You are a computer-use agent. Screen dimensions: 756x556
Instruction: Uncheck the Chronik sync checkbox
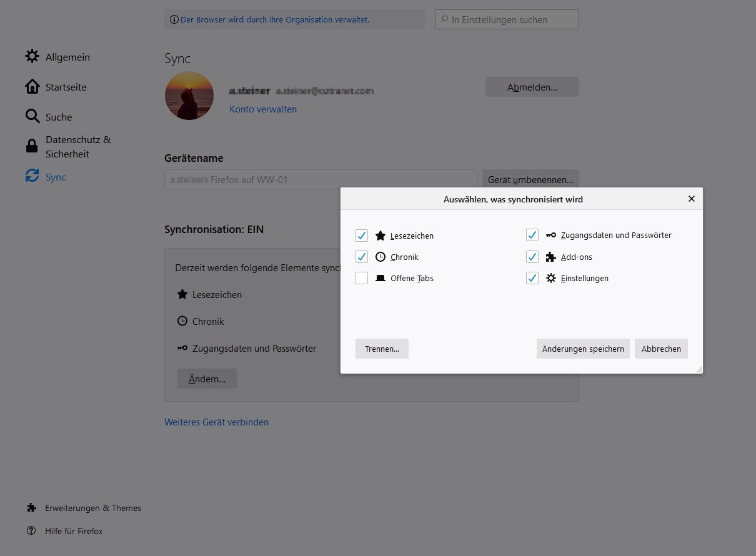[362, 257]
